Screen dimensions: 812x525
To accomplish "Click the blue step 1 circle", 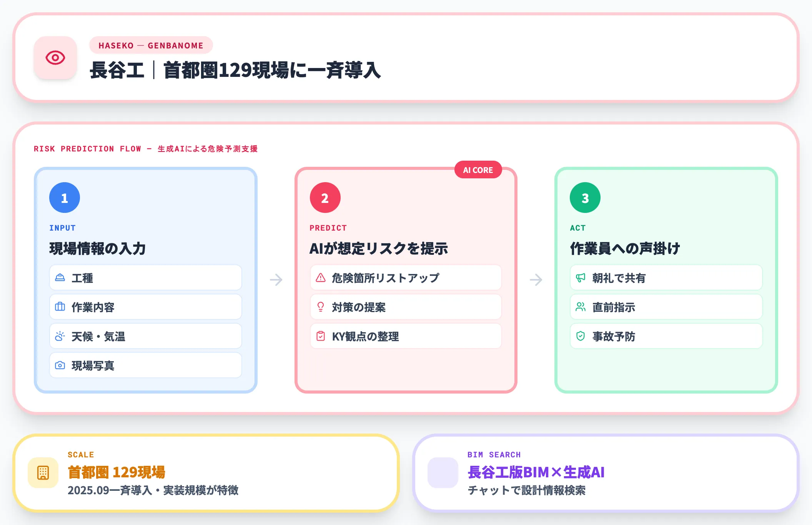I will [65, 198].
